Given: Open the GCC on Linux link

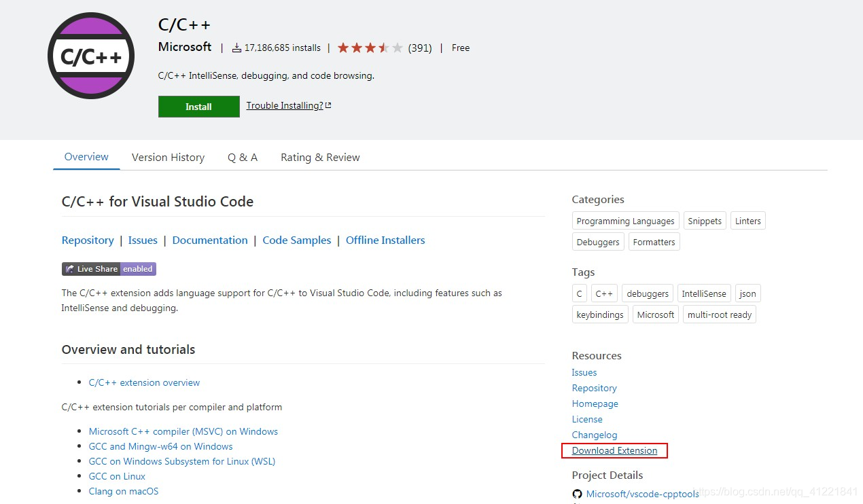Looking at the screenshot, I should click(117, 476).
